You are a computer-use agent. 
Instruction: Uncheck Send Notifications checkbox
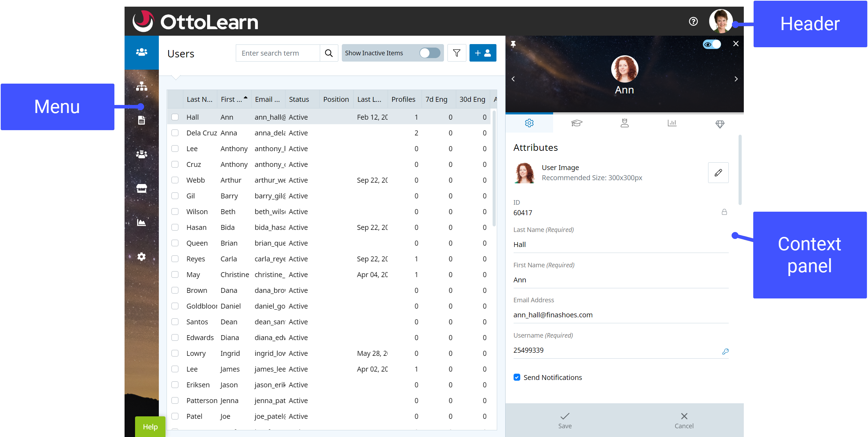coord(517,377)
